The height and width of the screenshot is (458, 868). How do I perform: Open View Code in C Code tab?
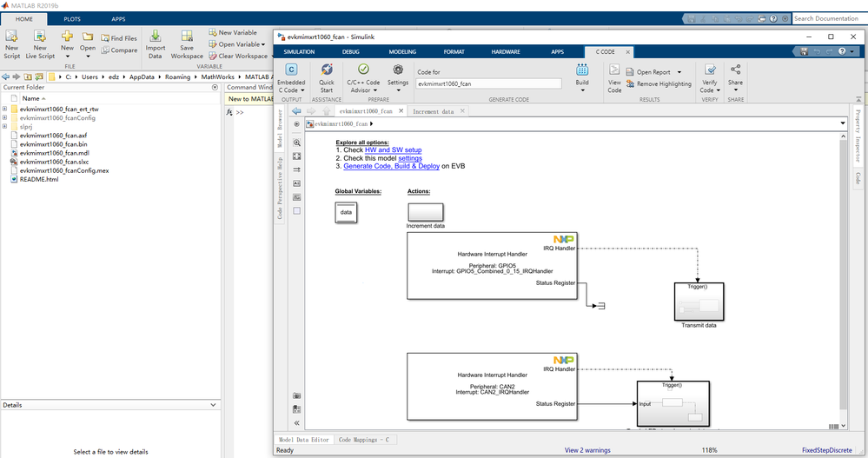coord(614,77)
